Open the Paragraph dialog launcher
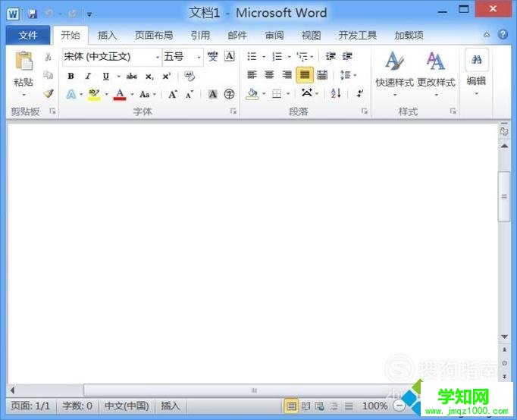 click(x=365, y=111)
